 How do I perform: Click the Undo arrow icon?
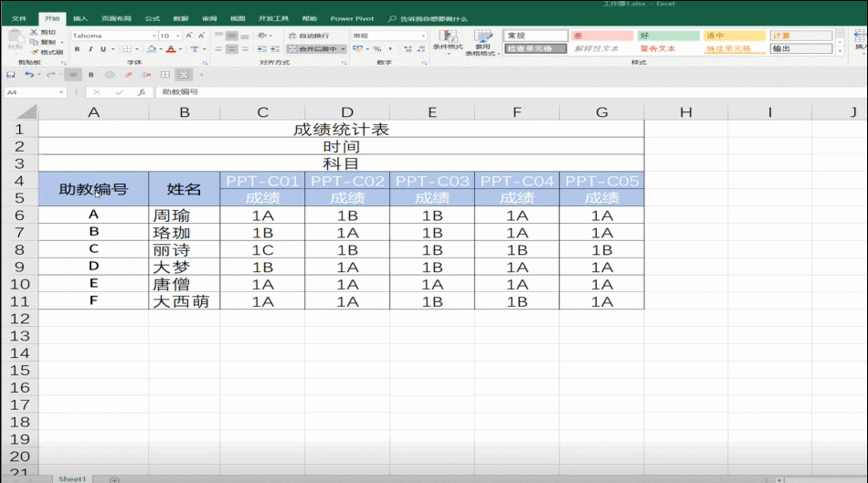[x=29, y=75]
